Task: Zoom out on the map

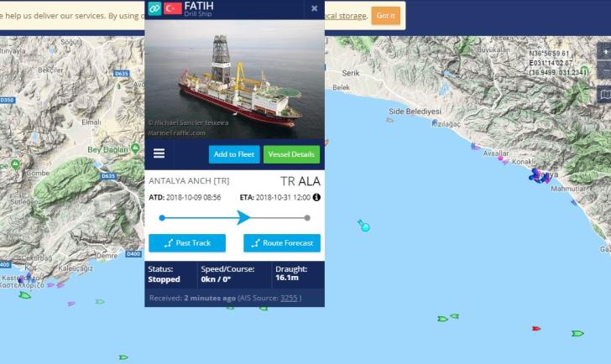Action: tap(605, 70)
